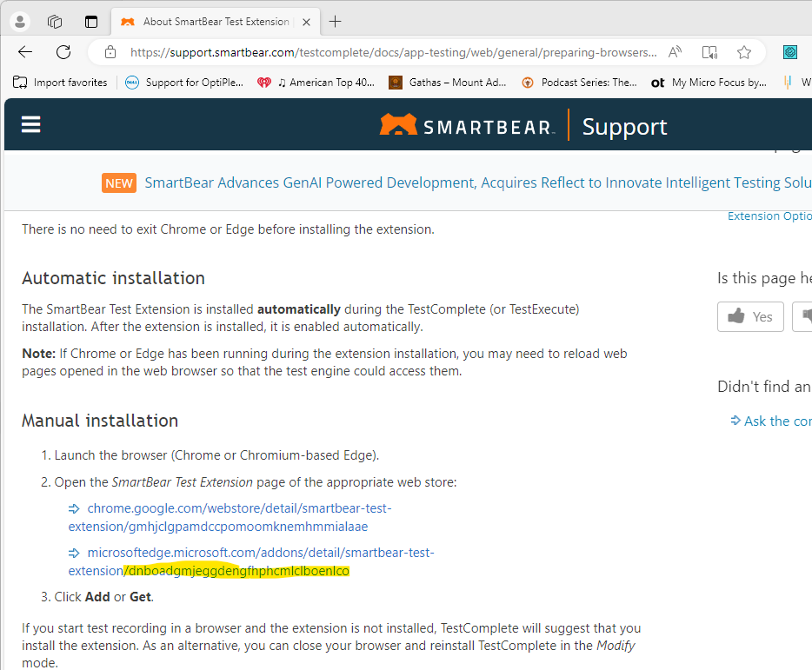Screen dimensions: 812x670
Task: Click the arrow icon before Chrome store link
Action: 74,509
